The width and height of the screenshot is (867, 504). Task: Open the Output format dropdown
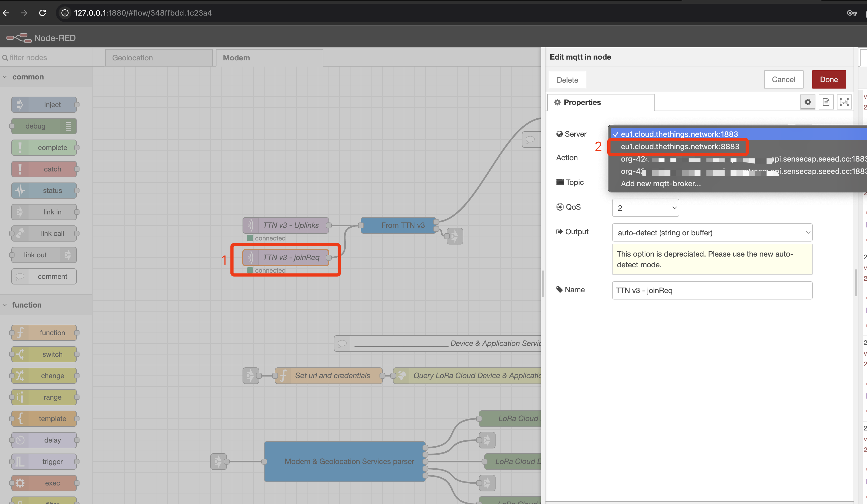coord(712,232)
